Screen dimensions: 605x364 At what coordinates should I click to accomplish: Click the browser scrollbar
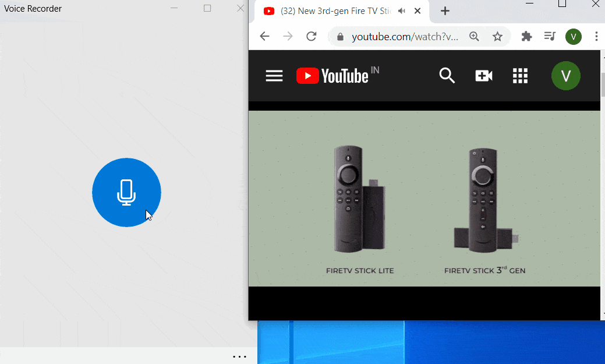tap(603, 82)
